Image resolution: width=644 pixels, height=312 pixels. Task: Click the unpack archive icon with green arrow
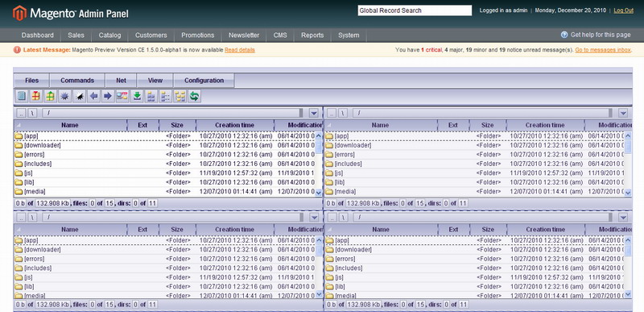(x=50, y=96)
